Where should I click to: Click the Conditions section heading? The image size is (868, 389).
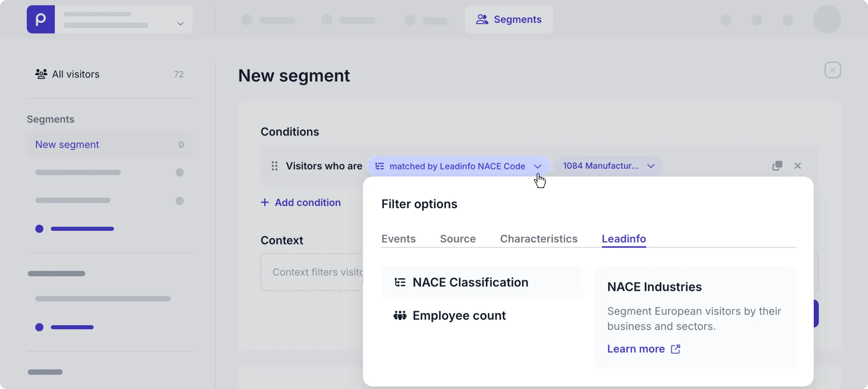coord(290,132)
